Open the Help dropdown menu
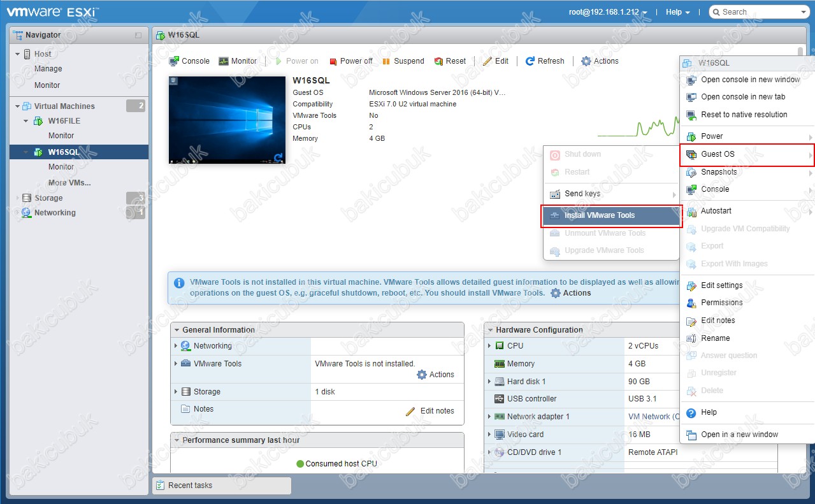The height and width of the screenshot is (504, 815). pos(677,12)
